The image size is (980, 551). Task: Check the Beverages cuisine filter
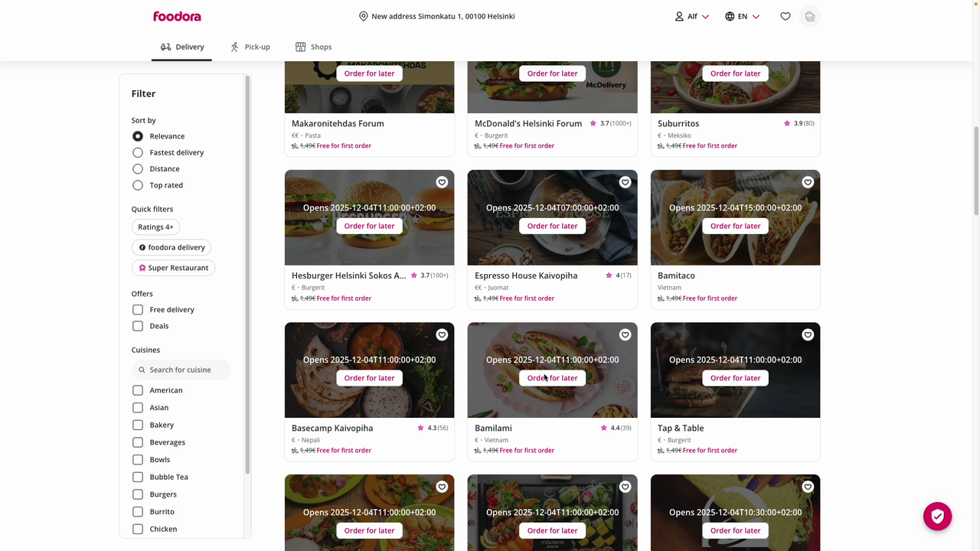[138, 442]
